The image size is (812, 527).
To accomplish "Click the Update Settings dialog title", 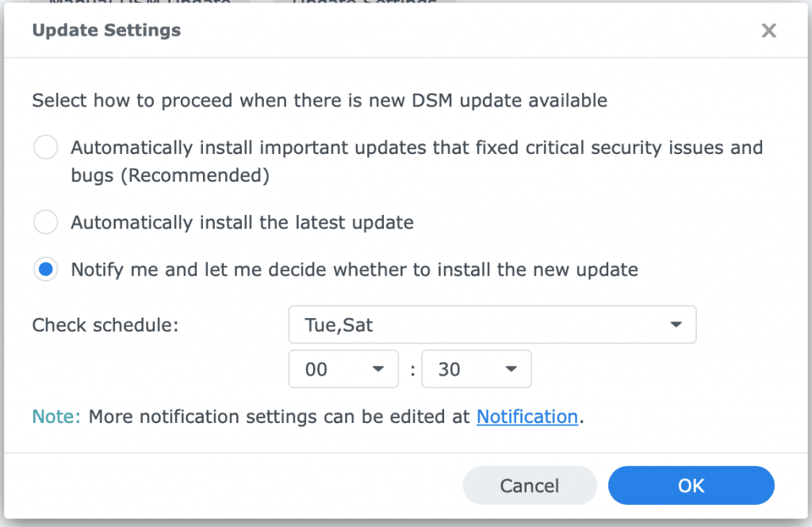I will click(106, 31).
